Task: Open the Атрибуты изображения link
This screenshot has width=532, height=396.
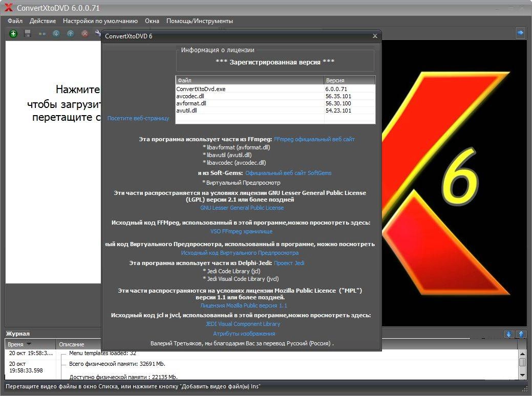Action: pos(244,334)
